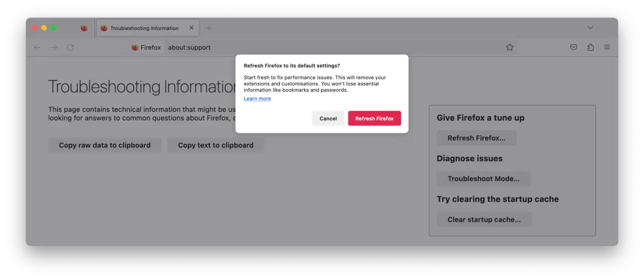
Task: Close the Troubleshooting Information tab
Action: 192,28
